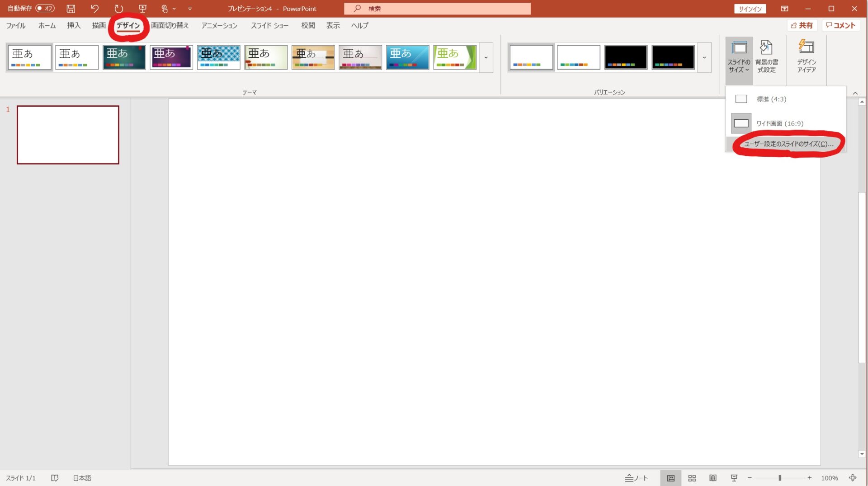The height and width of the screenshot is (486, 868).
Task: Click the 100% zoom level
Action: [830, 478]
